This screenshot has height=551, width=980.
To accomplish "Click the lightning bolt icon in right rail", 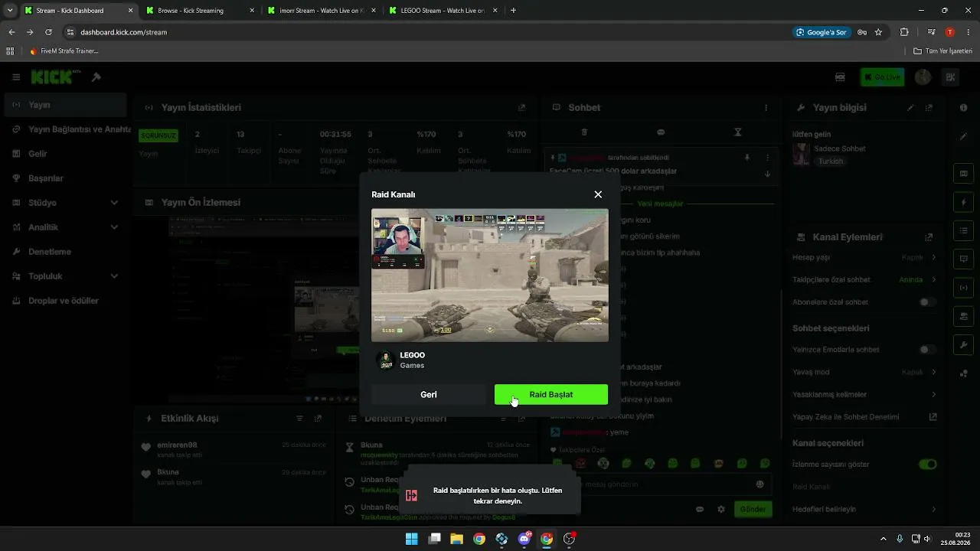I will pyautogui.click(x=963, y=203).
